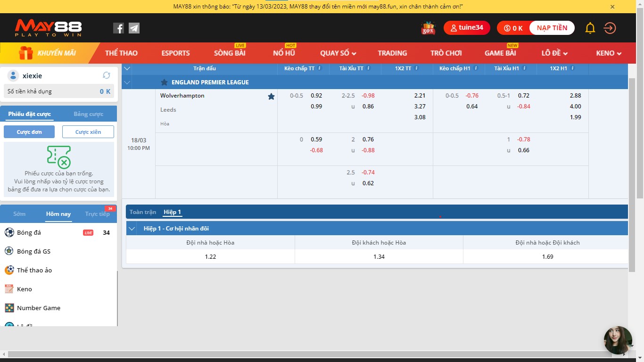Click the Thể thao ảo icon
This screenshot has height=362, width=644.
(x=9, y=270)
